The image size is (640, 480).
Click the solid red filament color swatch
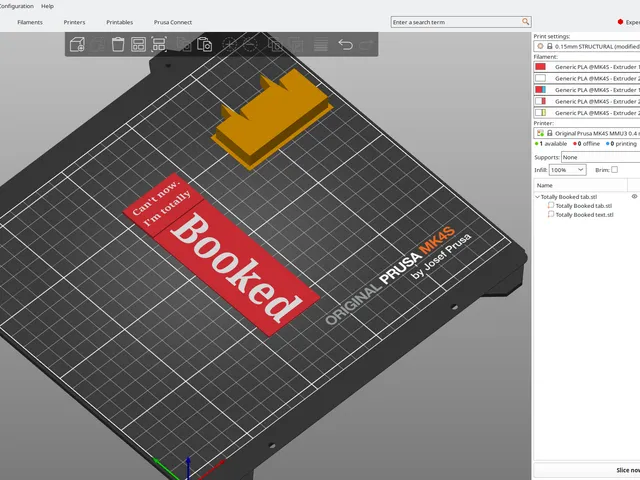pyautogui.click(x=540, y=67)
